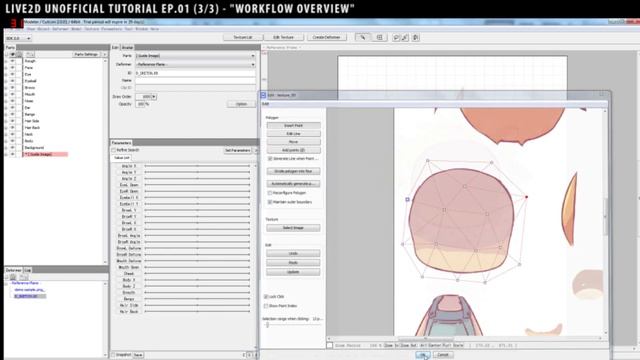Viewport: 640px width, 360px height.
Task: Click the Set Parameters button
Action: coord(238,151)
